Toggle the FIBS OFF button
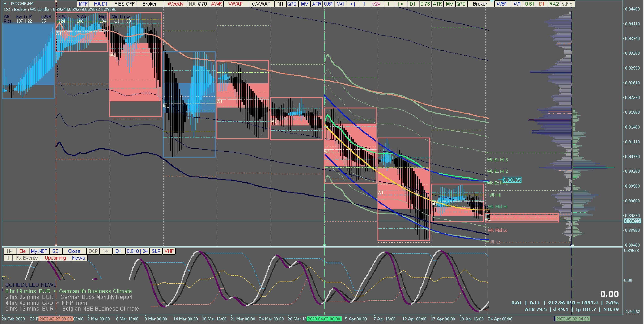The image size is (644, 324). click(124, 4)
